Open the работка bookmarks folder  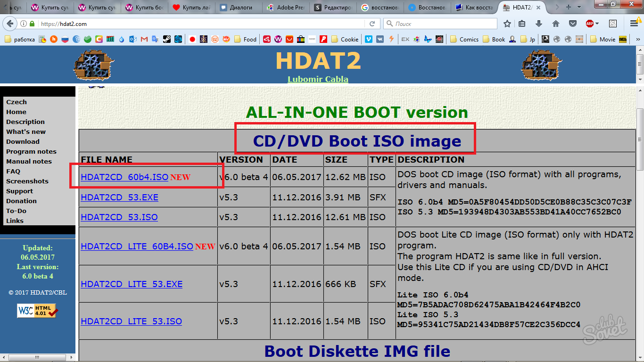click(20, 40)
